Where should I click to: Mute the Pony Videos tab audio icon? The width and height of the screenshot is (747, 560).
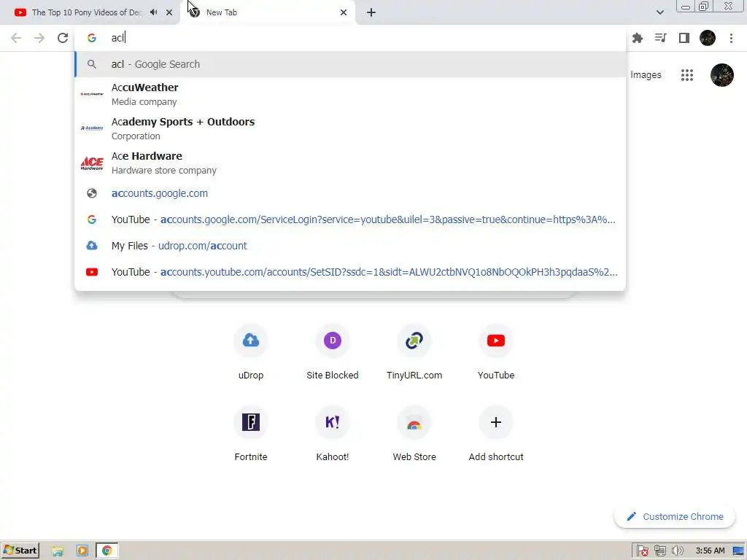click(x=153, y=12)
